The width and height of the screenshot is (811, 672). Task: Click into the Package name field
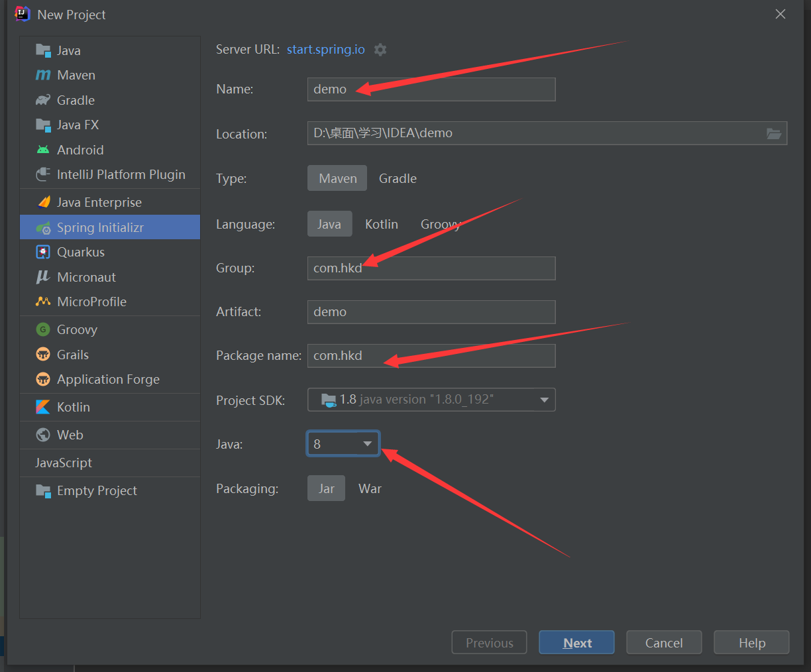[431, 356]
